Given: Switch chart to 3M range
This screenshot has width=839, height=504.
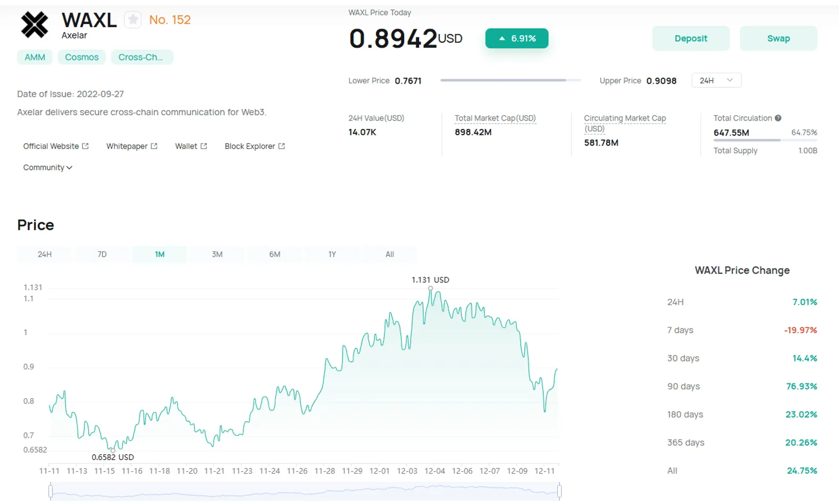Looking at the screenshot, I should click(217, 254).
